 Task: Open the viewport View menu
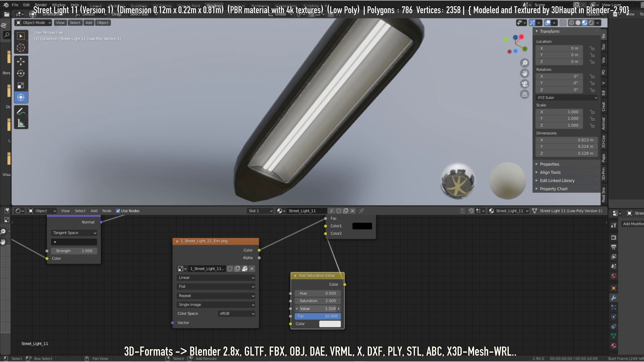coord(60,23)
